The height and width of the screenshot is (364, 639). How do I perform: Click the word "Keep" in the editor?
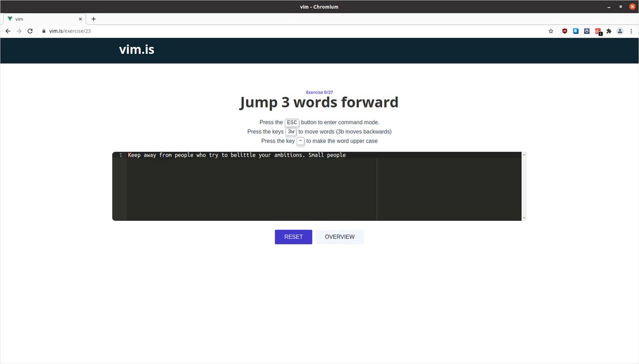tap(134, 155)
